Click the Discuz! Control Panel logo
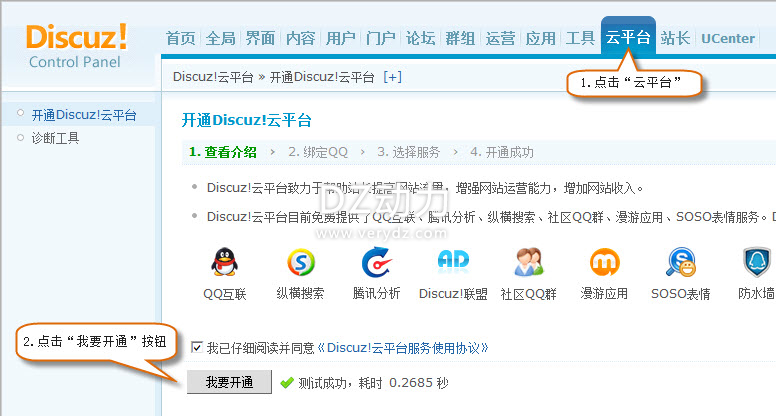This screenshot has width=776, height=416. 76,46
